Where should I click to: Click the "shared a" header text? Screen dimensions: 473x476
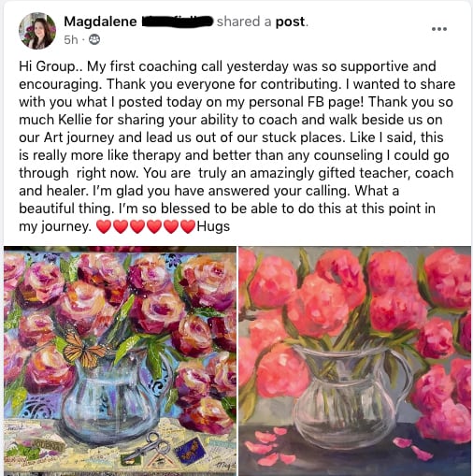pos(244,22)
